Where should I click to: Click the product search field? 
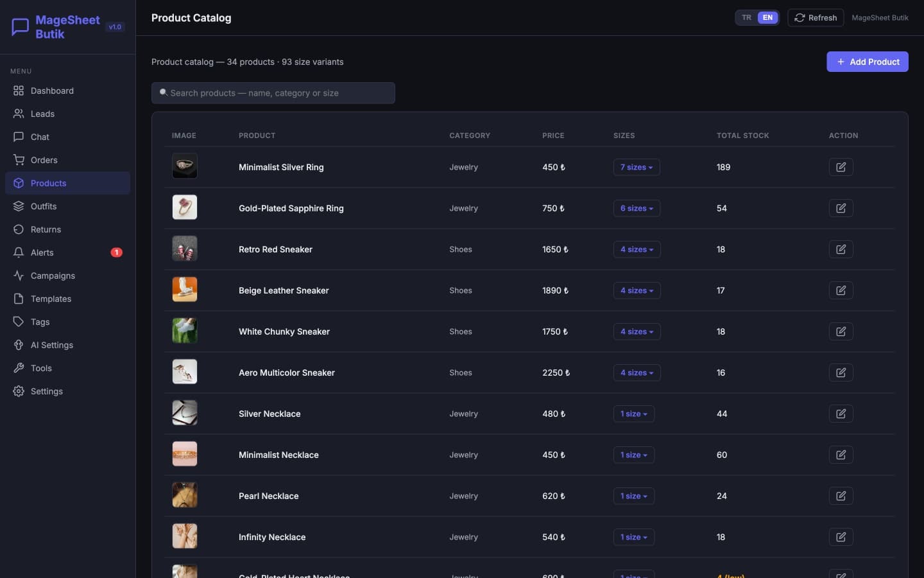pos(273,93)
